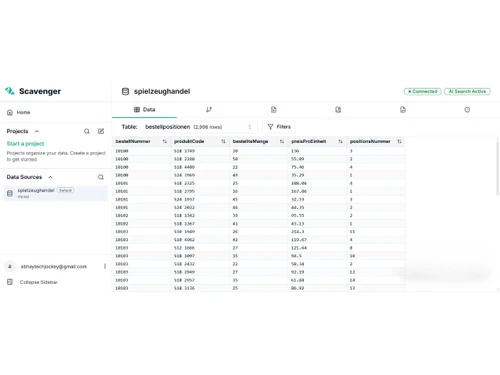Click the vertical scrollbar of the table
This screenshot has height=375, width=500.
497,168
